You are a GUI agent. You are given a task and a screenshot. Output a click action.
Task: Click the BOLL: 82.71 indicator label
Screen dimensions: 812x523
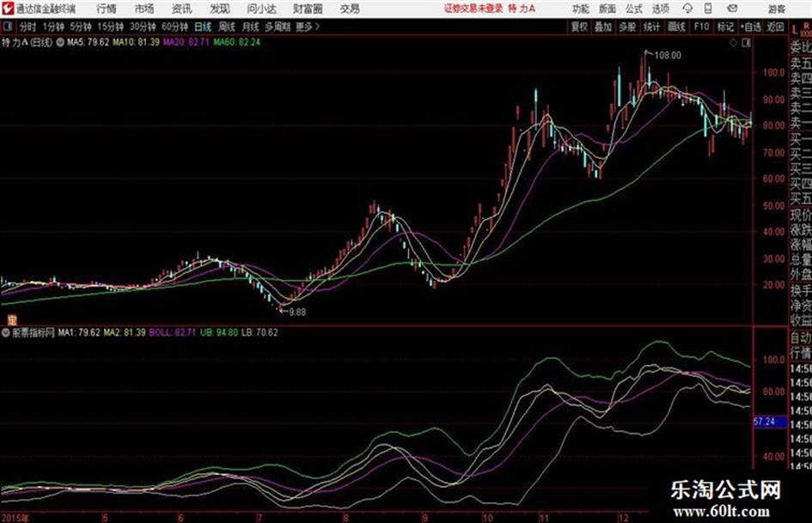click(173, 332)
